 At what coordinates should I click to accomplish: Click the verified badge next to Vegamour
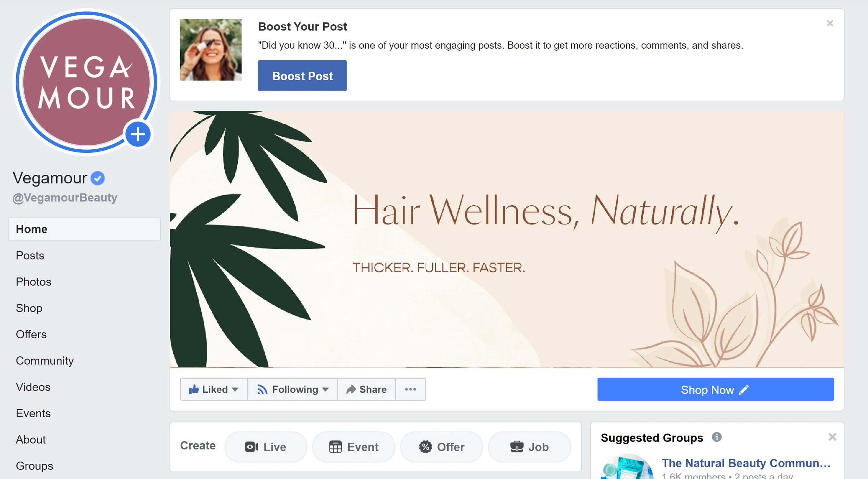[x=98, y=178]
